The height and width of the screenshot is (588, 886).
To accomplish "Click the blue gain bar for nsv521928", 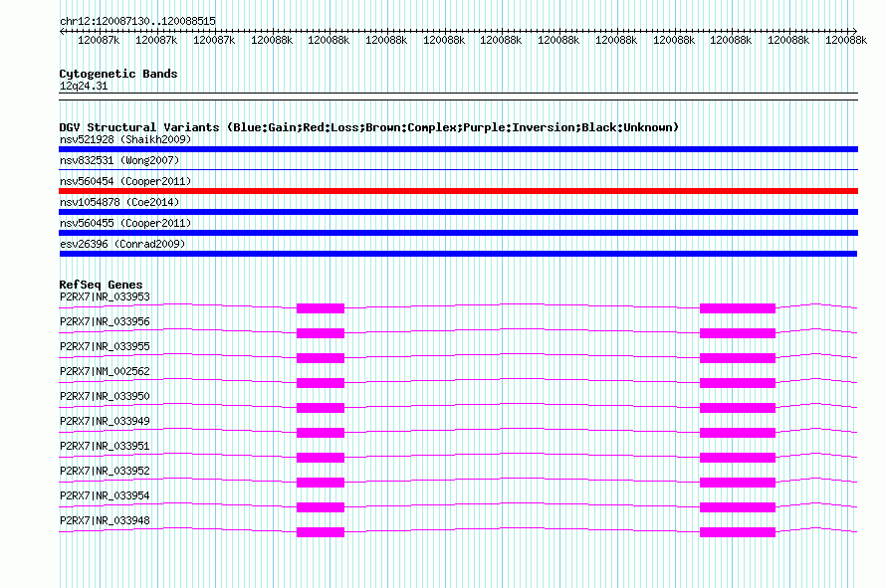I will [458, 149].
